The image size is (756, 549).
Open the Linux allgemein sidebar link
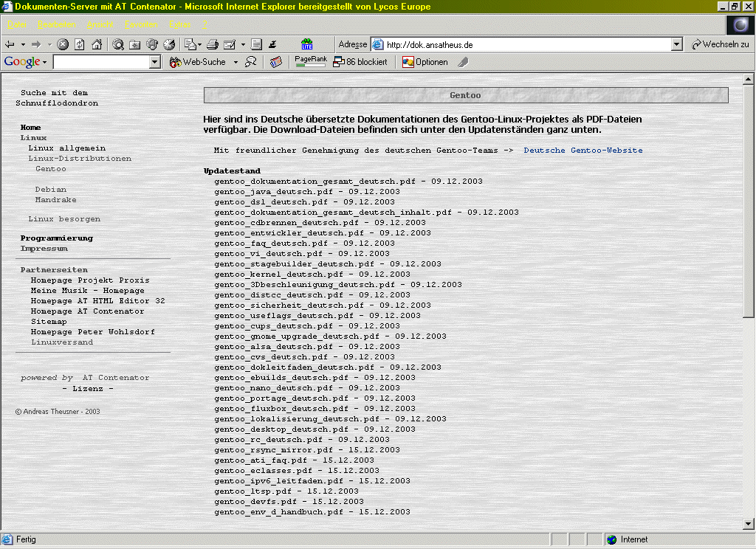66,148
